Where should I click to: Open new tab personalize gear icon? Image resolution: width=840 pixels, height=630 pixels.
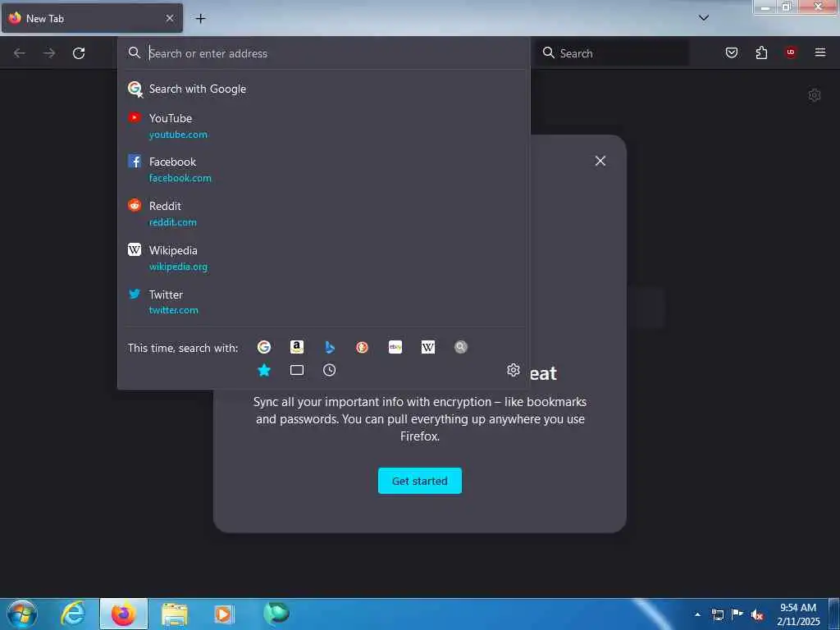click(815, 95)
